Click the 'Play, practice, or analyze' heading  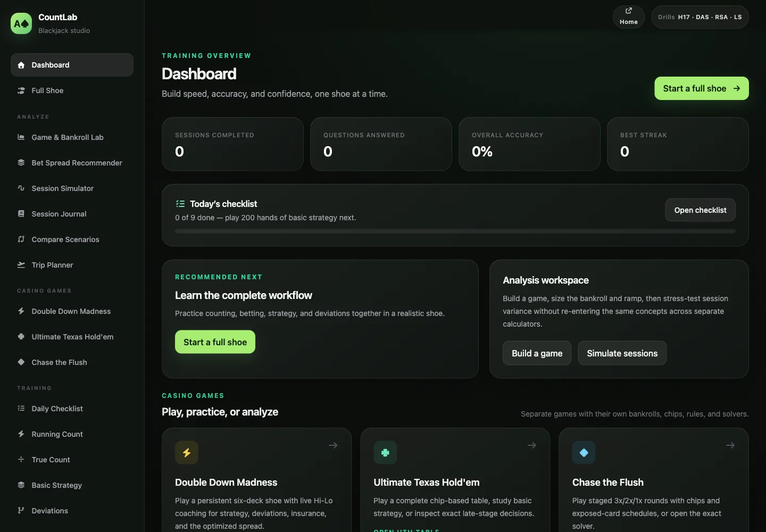click(220, 412)
